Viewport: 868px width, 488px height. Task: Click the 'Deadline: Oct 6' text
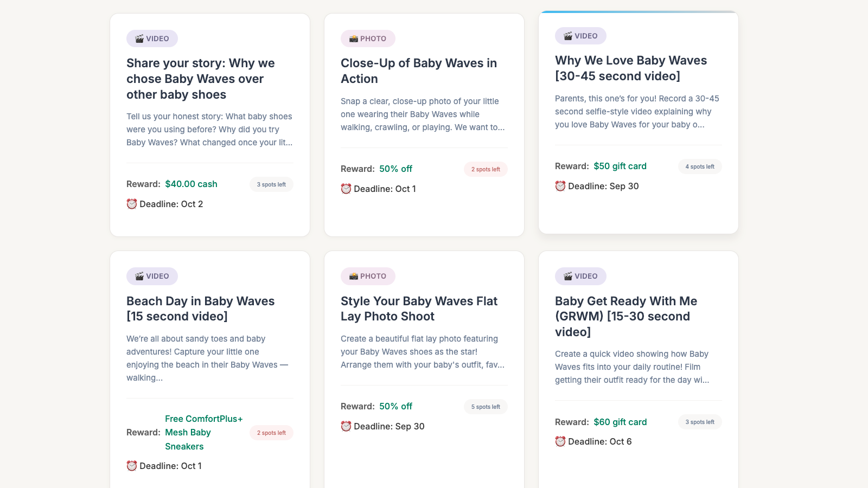[600, 441]
